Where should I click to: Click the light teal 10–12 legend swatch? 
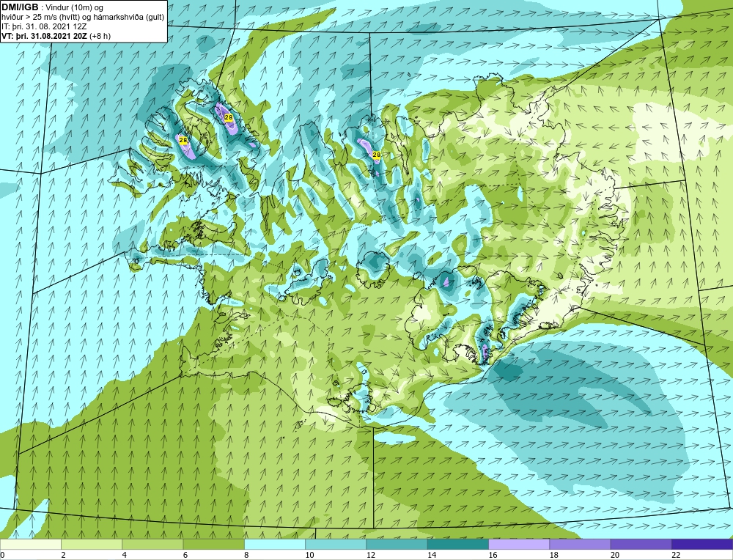tap(336, 544)
